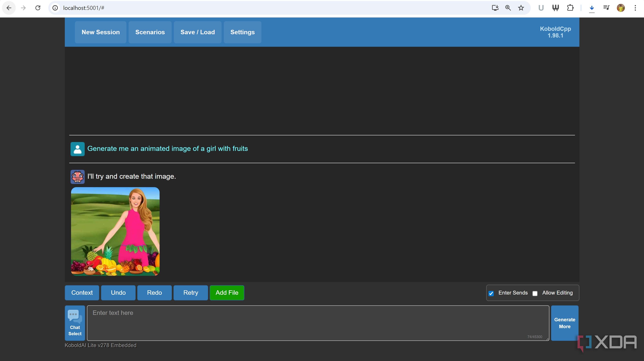Reload the page with the refresh icon
This screenshot has width=644, height=361.
click(x=38, y=8)
